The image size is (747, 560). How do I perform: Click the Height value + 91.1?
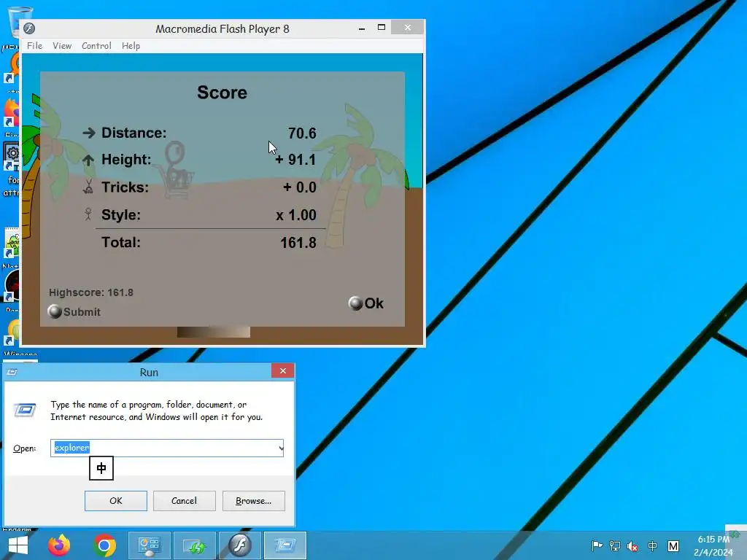pos(295,160)
